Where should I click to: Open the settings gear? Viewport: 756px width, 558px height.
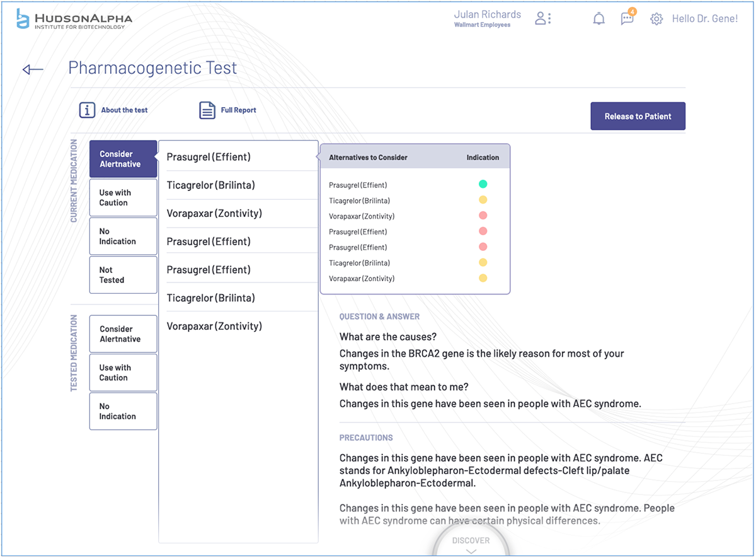click(656, 19)
